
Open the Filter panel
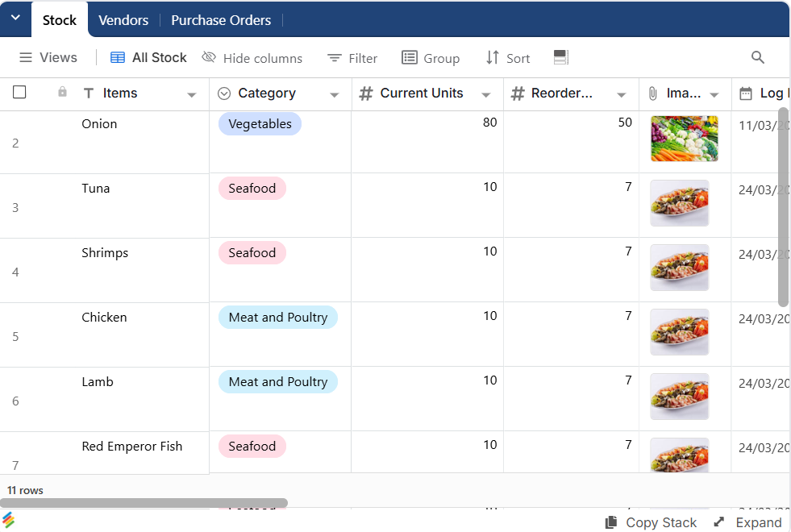point(352,59)
